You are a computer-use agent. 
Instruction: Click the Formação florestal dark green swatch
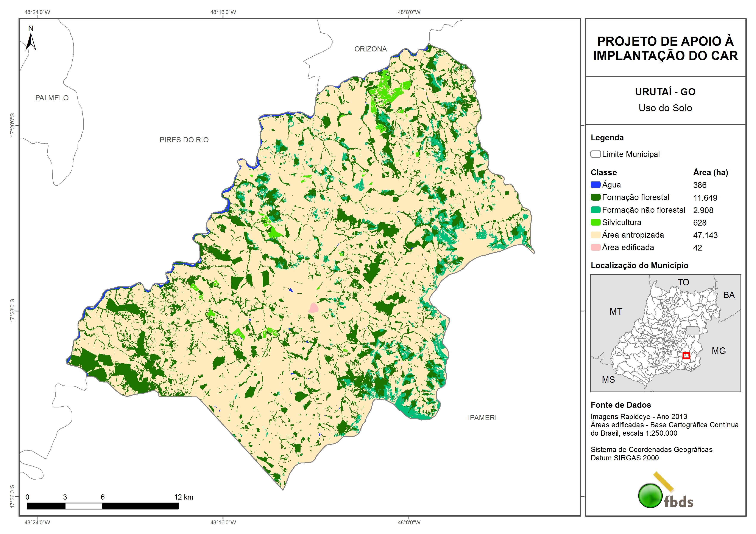coord(595,197)
